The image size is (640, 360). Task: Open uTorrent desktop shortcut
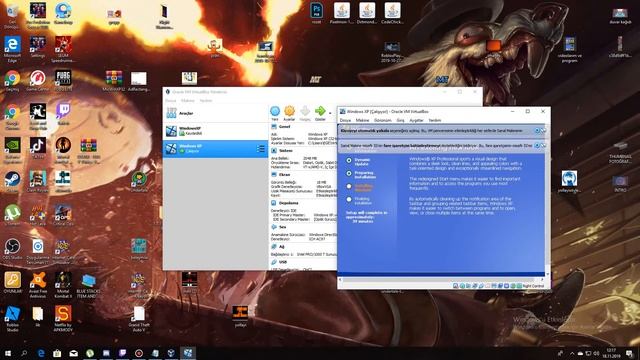coord(12,215)
